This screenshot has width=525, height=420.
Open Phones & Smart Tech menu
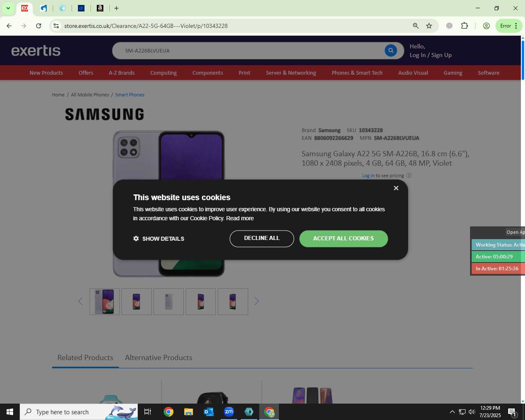click(357, 73)
